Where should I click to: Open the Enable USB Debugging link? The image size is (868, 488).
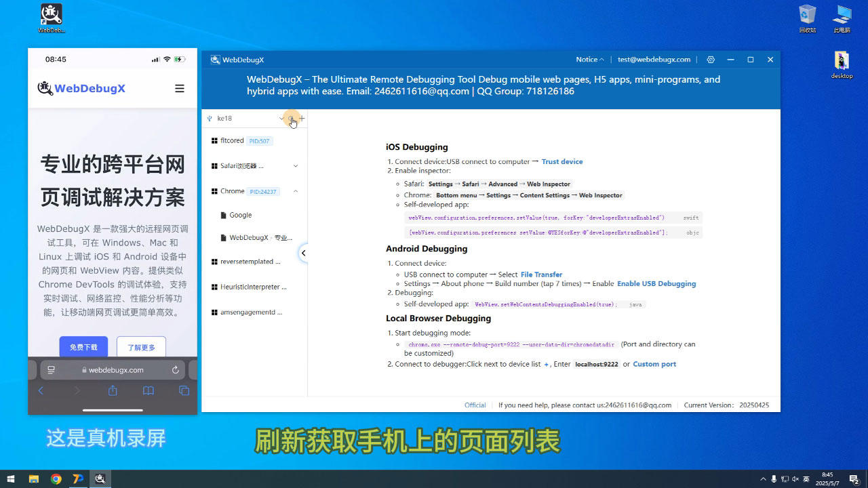tap(656, 283)
